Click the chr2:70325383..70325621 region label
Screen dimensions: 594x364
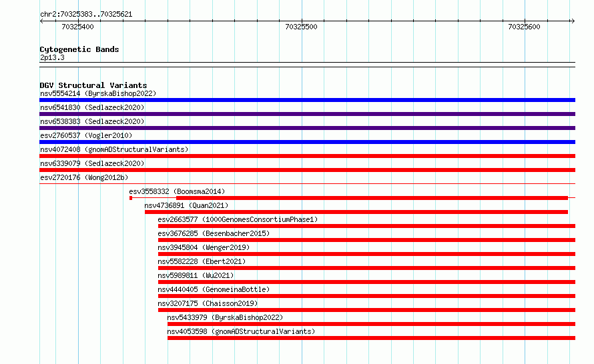click(x=86, y=15)
